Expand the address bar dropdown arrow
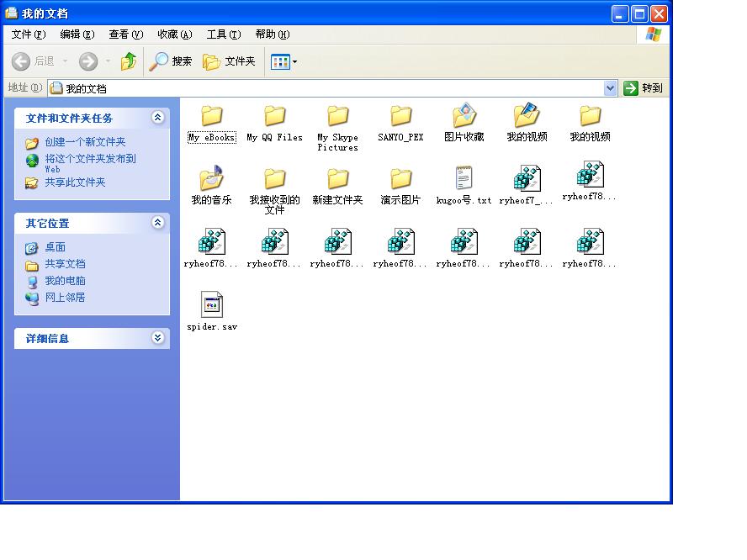The image size is (747, 560). pyautogui.click(x=611, y=88)
